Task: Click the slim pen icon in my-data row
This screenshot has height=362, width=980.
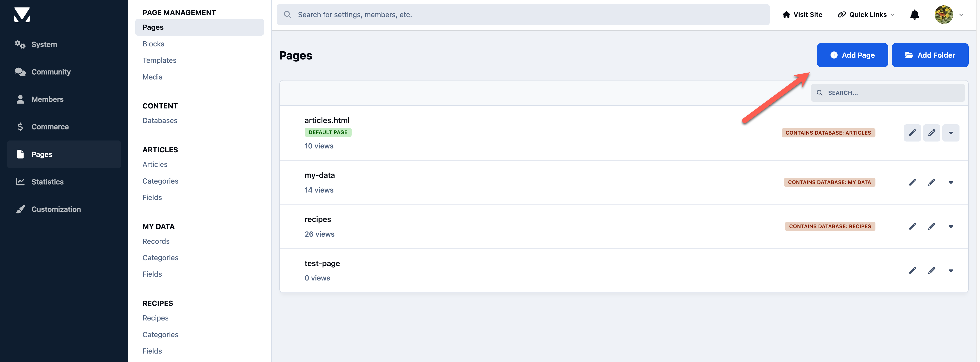Action: [x=912, y=182]
